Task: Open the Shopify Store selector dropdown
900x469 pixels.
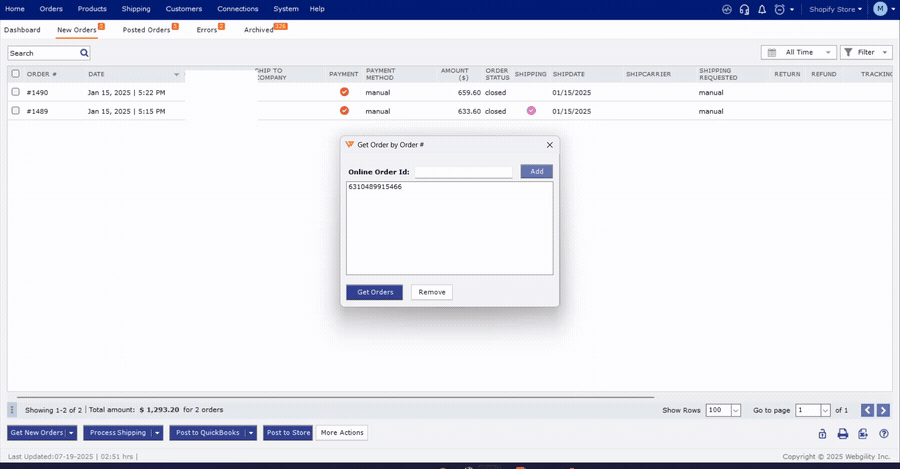Action: [x=836, y=9]
